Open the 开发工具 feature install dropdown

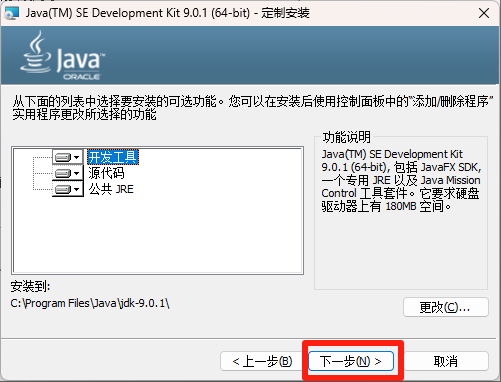coord(68,157)
